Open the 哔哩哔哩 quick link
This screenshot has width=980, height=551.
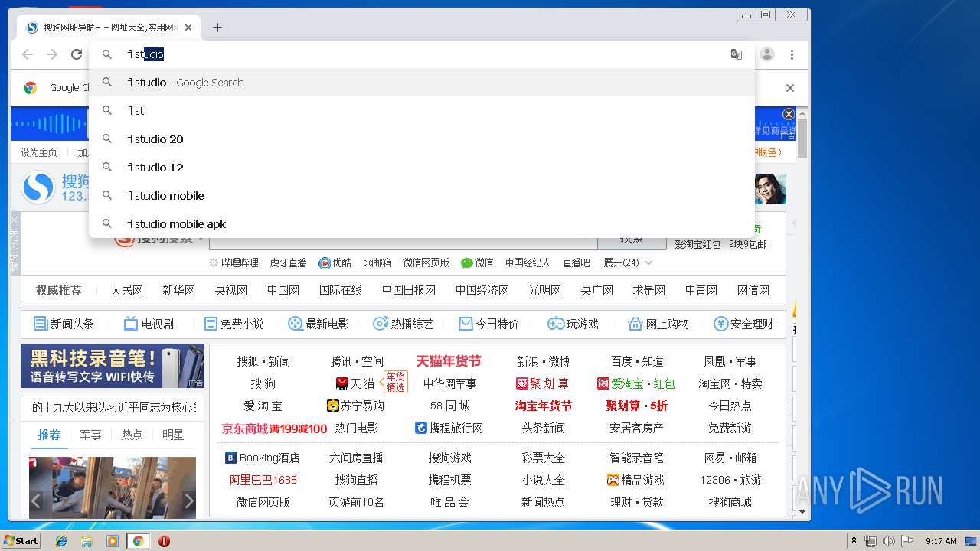240,262
